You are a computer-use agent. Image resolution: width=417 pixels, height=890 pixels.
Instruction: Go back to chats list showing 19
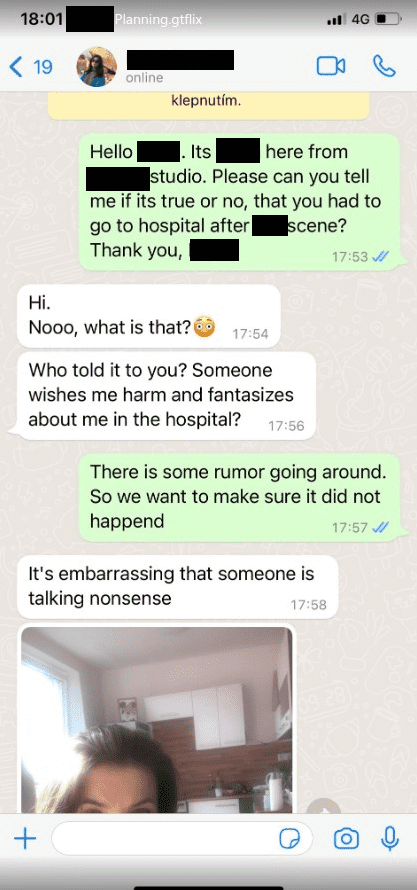click(x=31, y=68)
